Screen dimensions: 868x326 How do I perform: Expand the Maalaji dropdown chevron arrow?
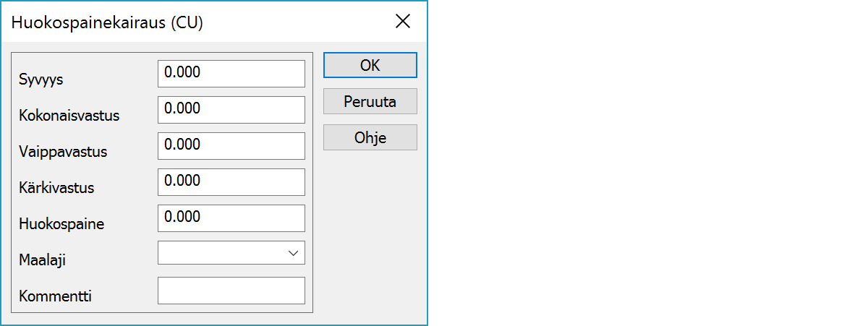click(293, 253)
